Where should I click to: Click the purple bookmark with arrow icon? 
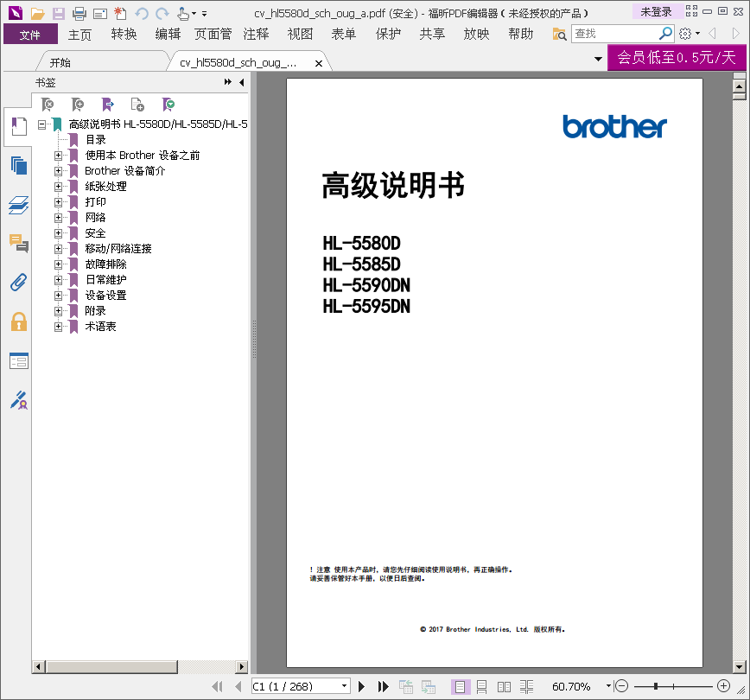(108, 104)
